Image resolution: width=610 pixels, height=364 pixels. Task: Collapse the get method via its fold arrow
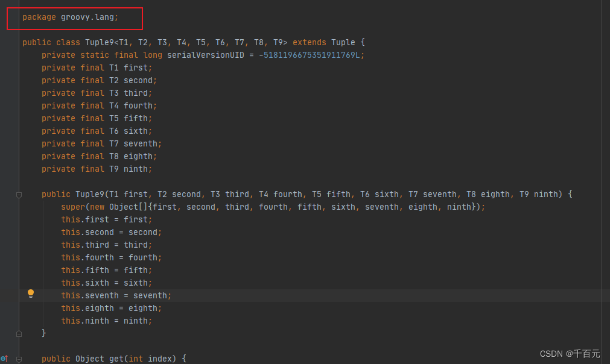19,358
